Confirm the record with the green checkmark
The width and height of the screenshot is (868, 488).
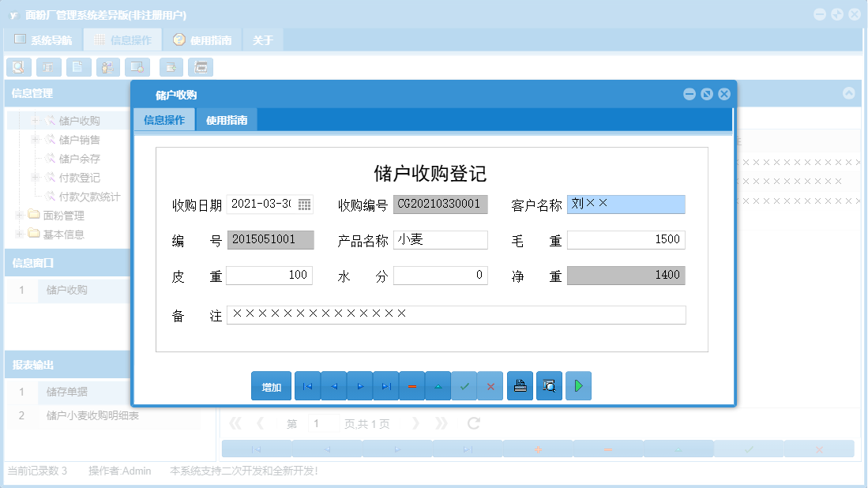[x=464, y=385]
